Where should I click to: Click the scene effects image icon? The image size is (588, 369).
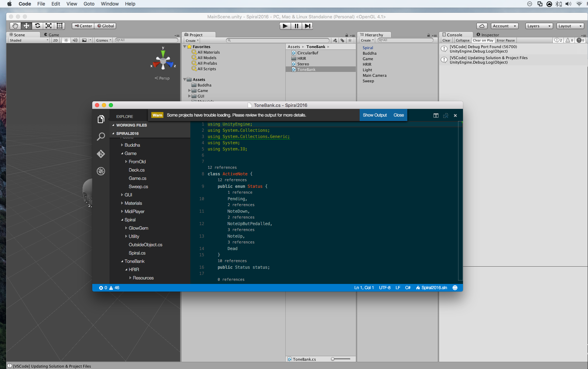84,40
